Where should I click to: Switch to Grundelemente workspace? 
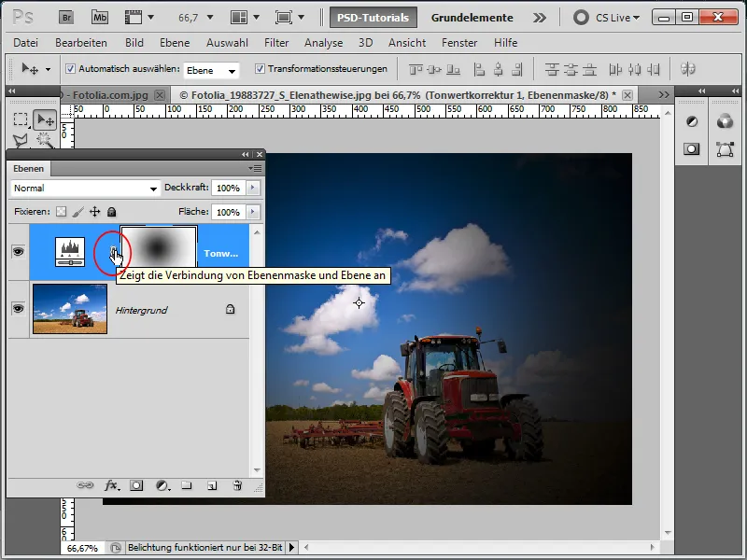click(x=472, y=18)
